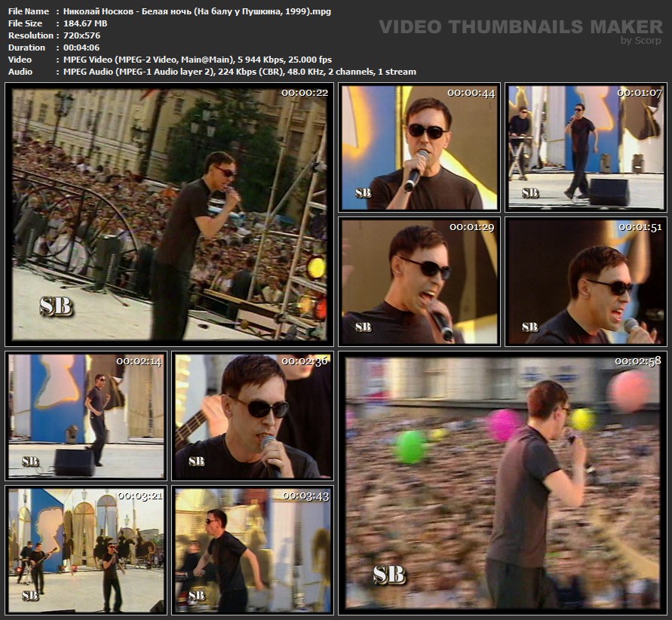Open the stage frame timestamped 00:01:07
The image size is (672, 620).
coord(586,147)
